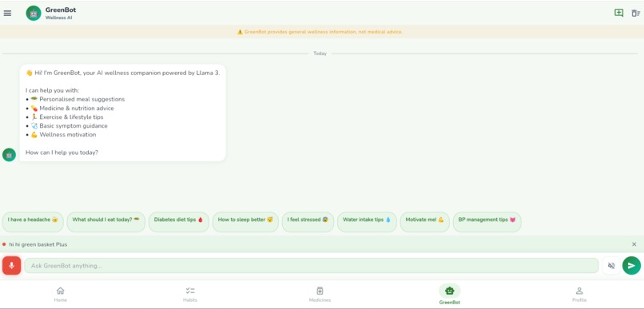Focus the 'Ask GreenBot anything...' input field
Screen dimensions: 644x309
pyautogui.click(x=312, y=266)
